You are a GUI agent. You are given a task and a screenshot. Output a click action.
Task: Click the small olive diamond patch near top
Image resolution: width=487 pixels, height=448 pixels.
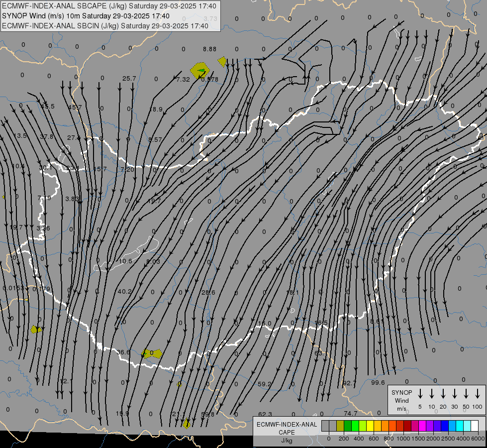[222, 62]
